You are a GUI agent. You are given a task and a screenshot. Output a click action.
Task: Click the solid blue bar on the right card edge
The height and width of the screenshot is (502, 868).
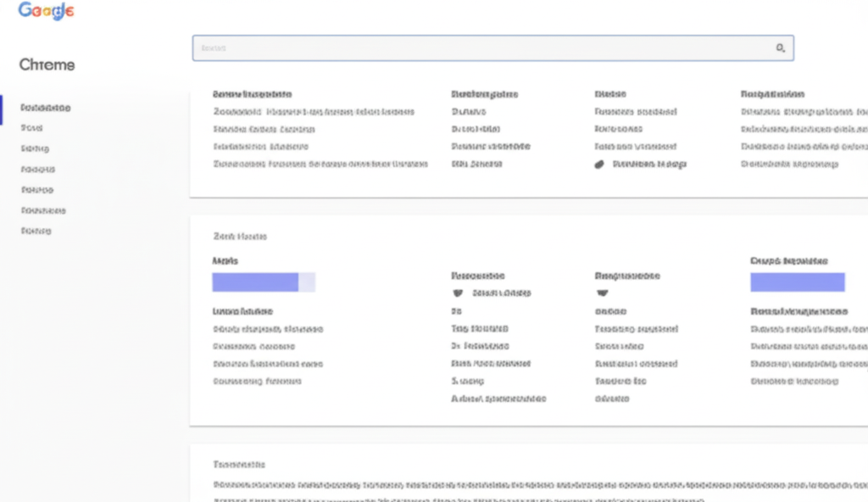click(x=797, y=282)
